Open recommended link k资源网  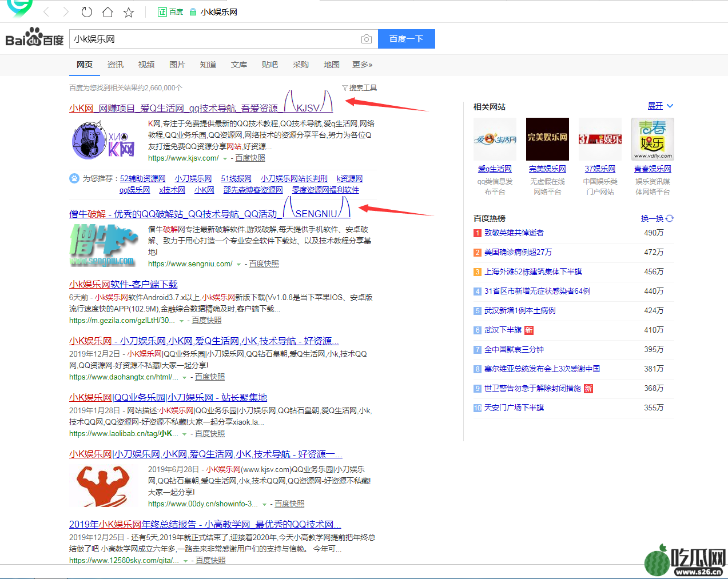[350, 178]
